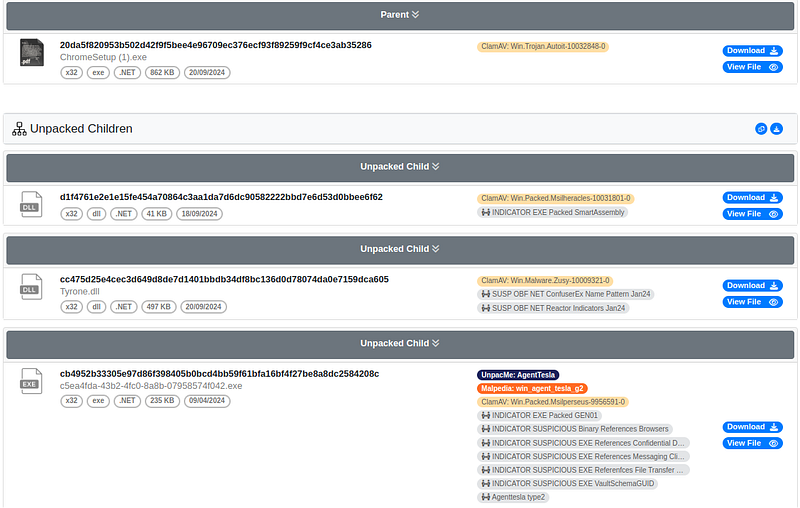Click the EXE file icon for cb4952b3

(31, 382)
